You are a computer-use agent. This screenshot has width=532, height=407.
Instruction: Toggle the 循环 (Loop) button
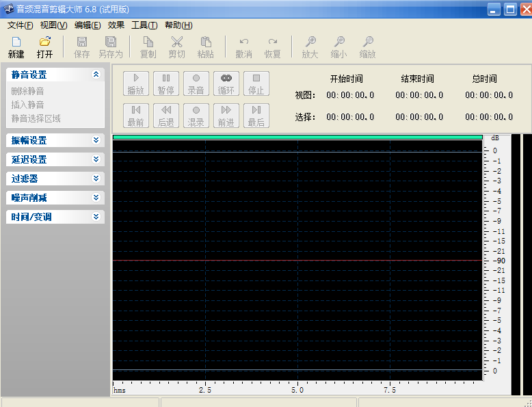(226, 83)
